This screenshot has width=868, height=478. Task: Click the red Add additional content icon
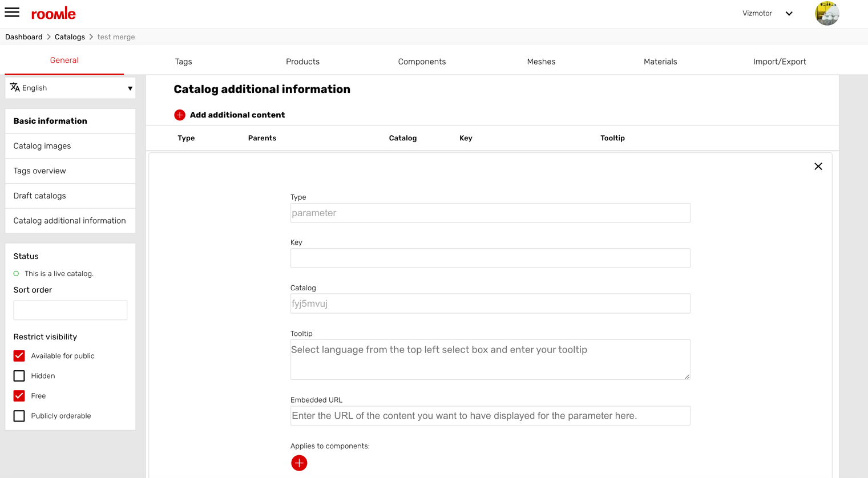[180, 115]
